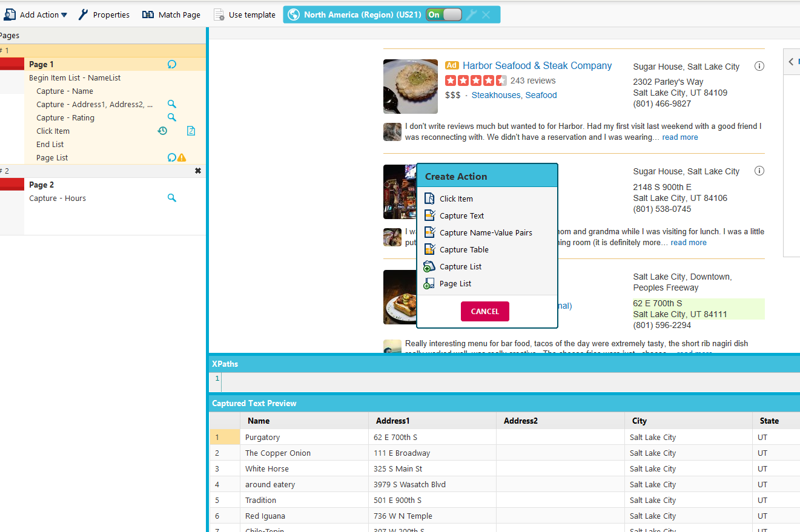
Task: Click the Name column header
Action: [304, 421]
